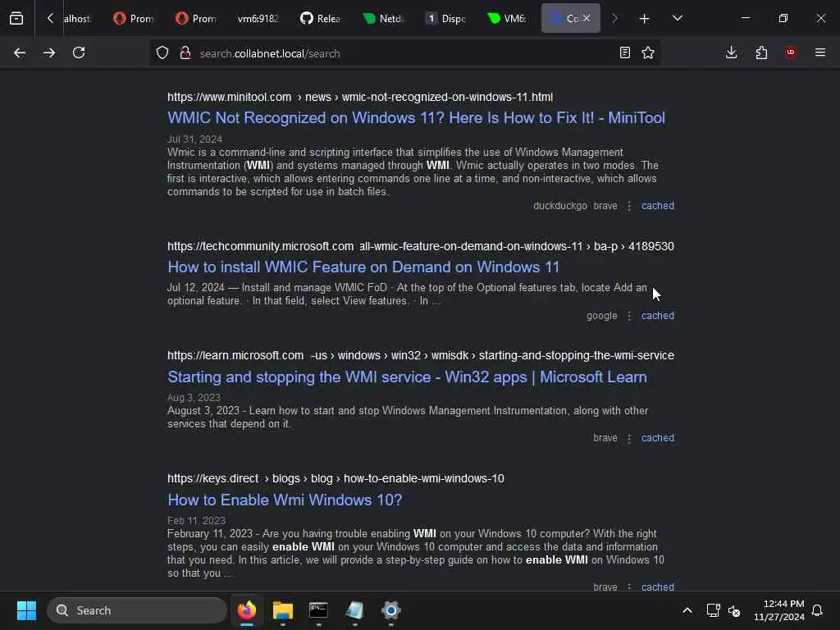Expand options dots for the WMI service result
This screenshot has width=840, height=630.
pyautogui.click(x=629, y=438)
